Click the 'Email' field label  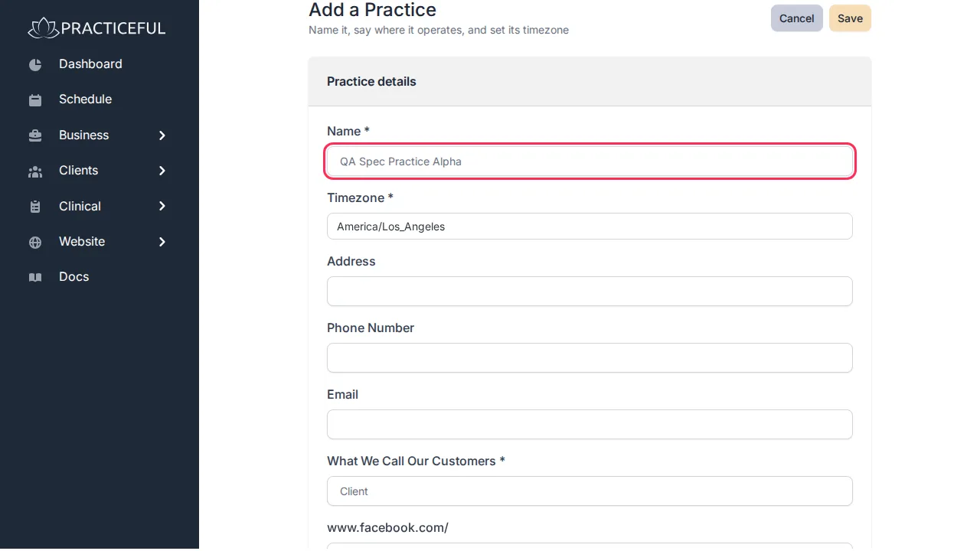[342, 395]
